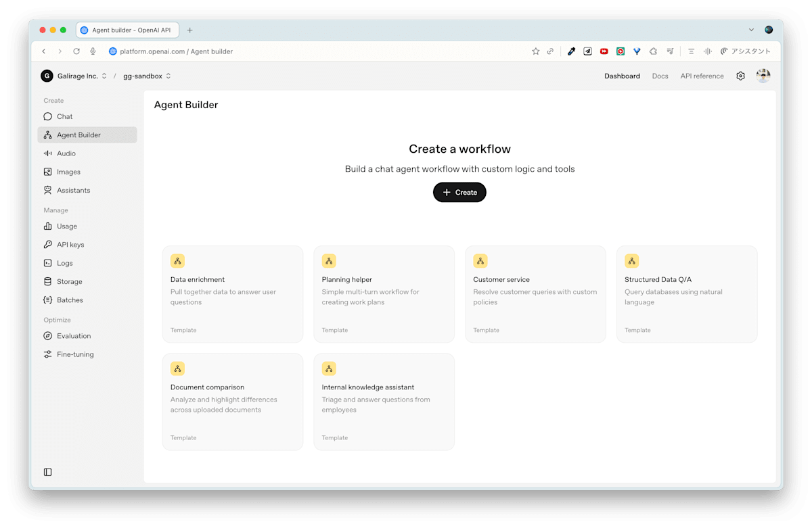Viewport: 812px width, 528px height.
Task: Open the Customer service template
Action: point(535,294)
